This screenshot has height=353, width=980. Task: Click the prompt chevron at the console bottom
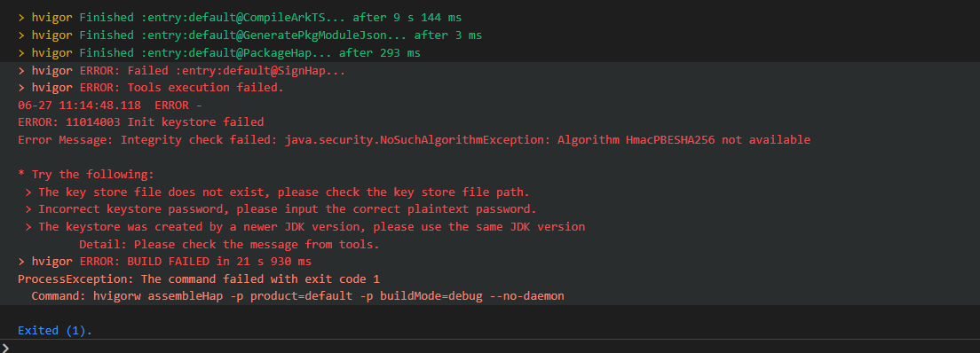(5, 348)
